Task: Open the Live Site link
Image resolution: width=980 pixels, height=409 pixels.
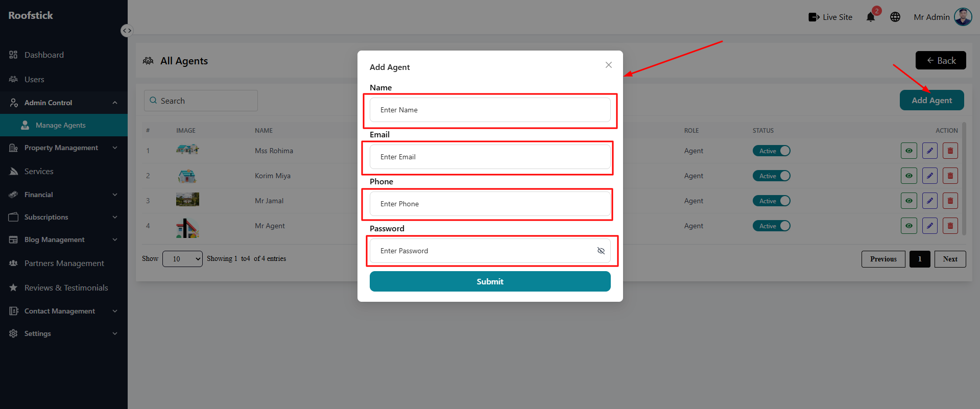Action: pyautogui.click(x=830, y=17)
